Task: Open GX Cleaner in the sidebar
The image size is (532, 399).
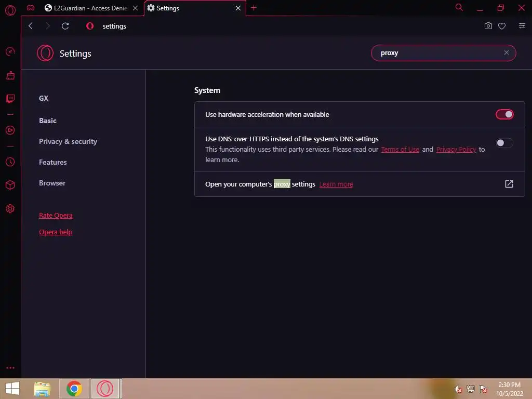Action: click(10, 75)
